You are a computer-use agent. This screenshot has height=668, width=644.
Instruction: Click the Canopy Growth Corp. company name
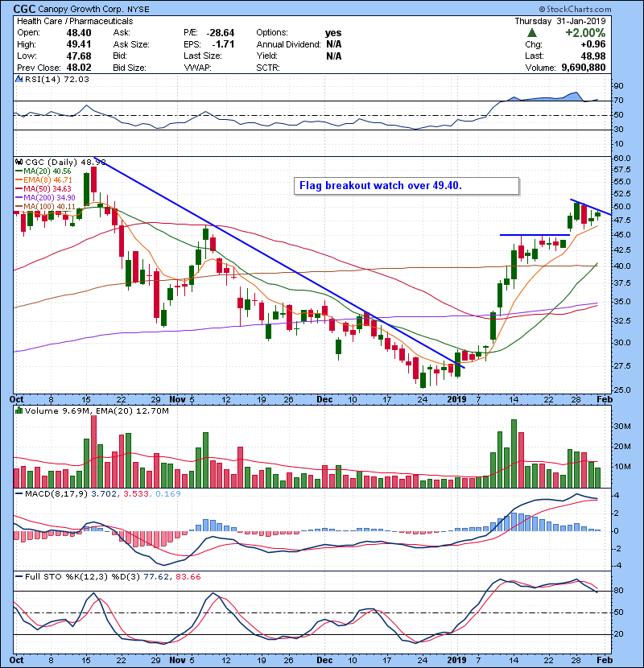pyautogui.click(x=81, y=9)
